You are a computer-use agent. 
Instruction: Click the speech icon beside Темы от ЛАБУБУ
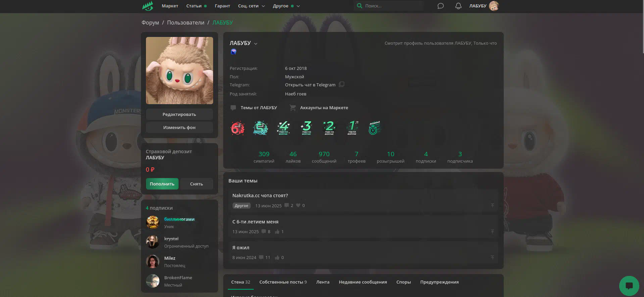coord(233,108)
